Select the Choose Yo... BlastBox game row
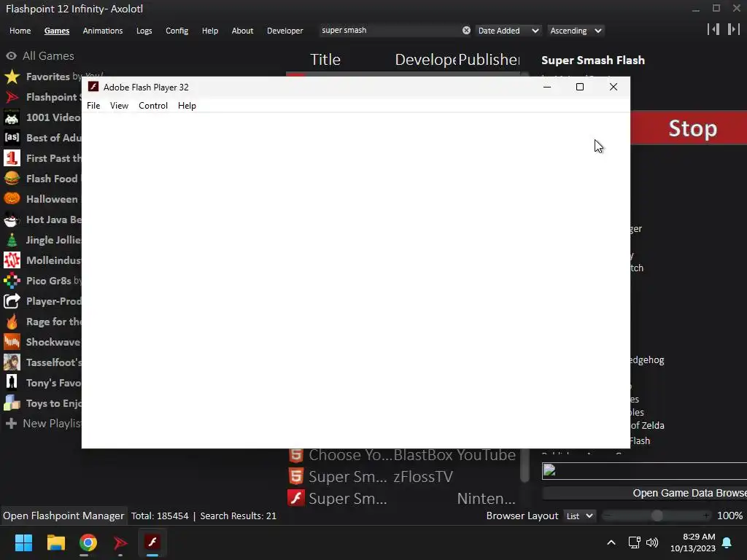747x560 pixels. coord(404,455)
